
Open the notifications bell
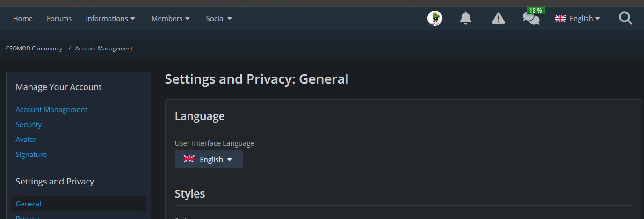coord(465,19)
